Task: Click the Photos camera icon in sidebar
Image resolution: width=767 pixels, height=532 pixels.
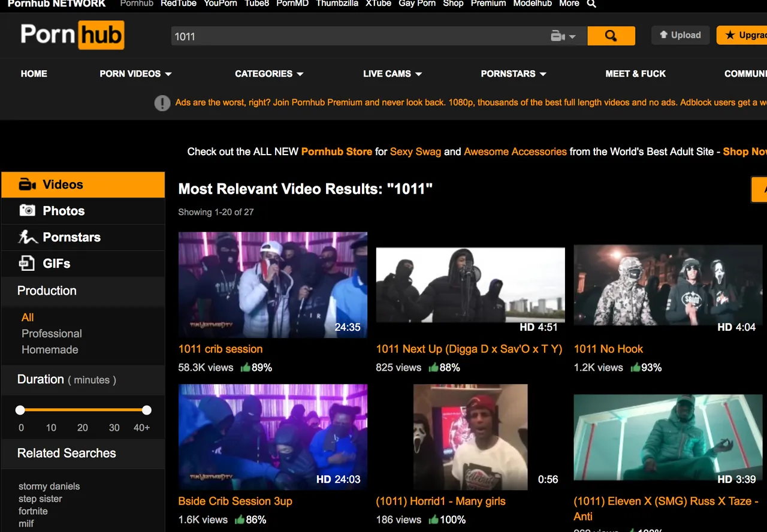Action: (x=28, y=210)
